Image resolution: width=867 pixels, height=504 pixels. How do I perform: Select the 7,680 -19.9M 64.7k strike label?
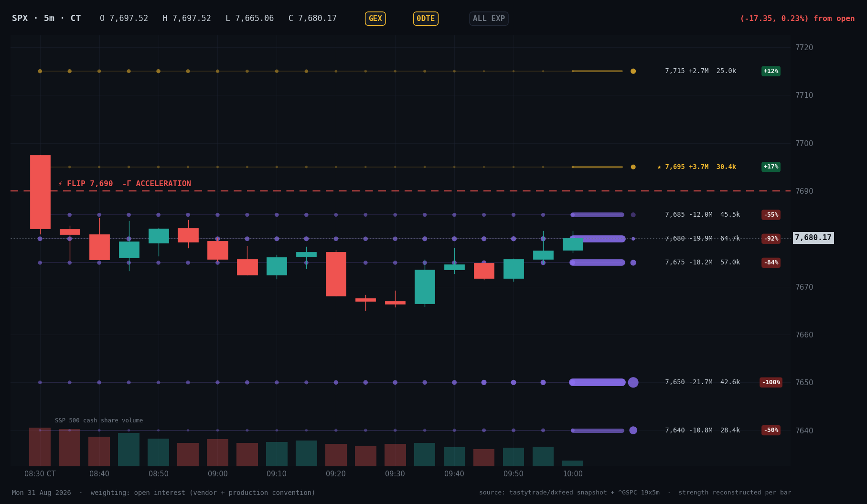pos(702,239)
